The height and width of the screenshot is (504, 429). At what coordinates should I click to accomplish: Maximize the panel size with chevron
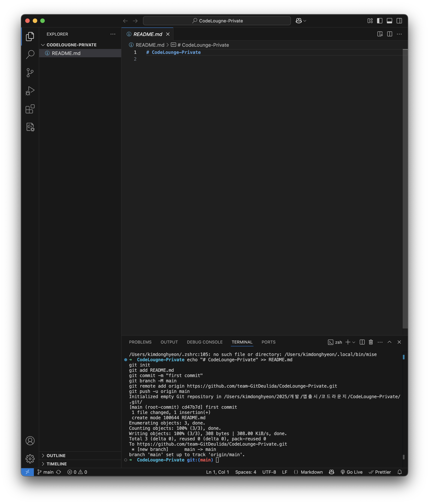point(389,342)
